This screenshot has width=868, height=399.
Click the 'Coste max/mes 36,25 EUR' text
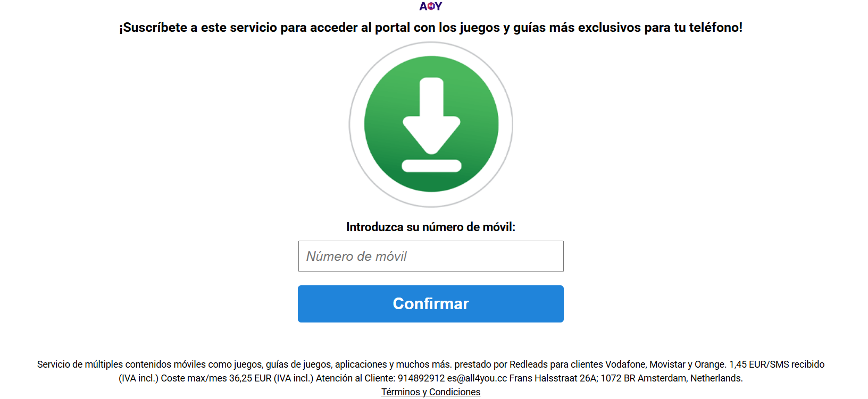(216, 378)
